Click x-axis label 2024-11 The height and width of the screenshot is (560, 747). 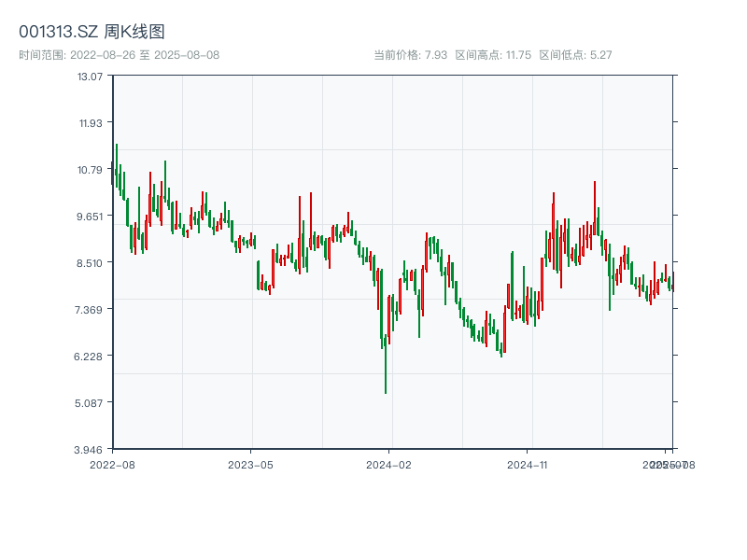tap(528, 465)
